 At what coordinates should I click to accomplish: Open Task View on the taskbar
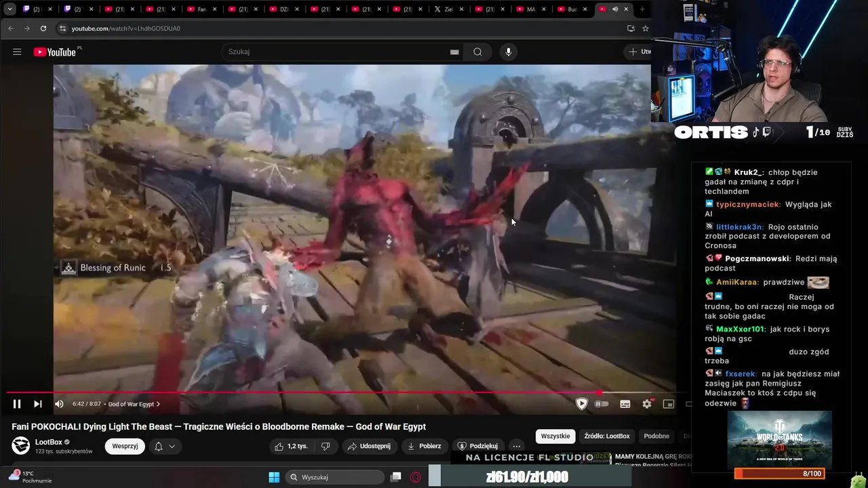click(x=396, y=477)
